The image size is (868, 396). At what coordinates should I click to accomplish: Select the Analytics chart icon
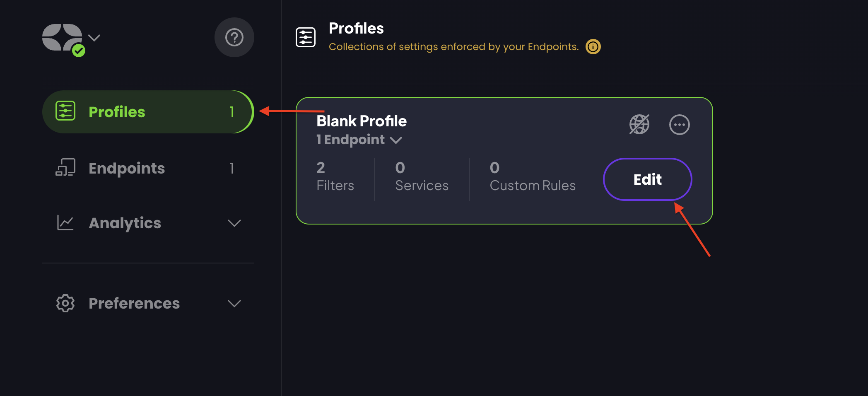65,223
